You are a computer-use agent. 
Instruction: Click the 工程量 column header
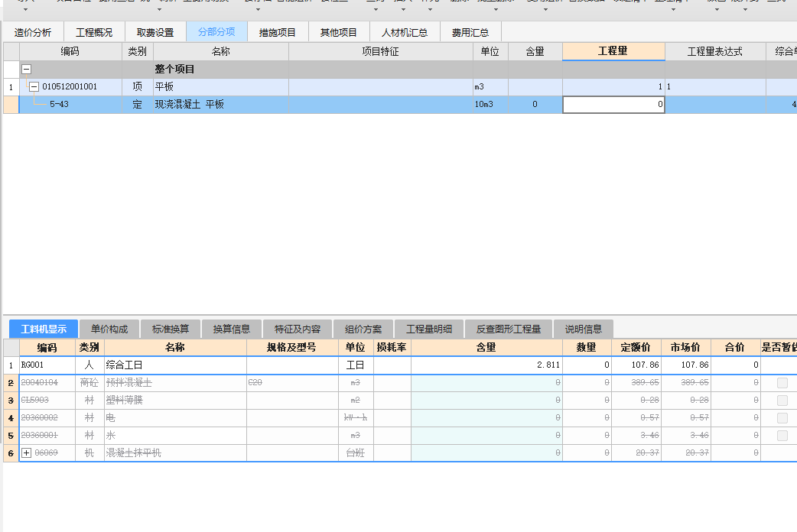[613, 51]
